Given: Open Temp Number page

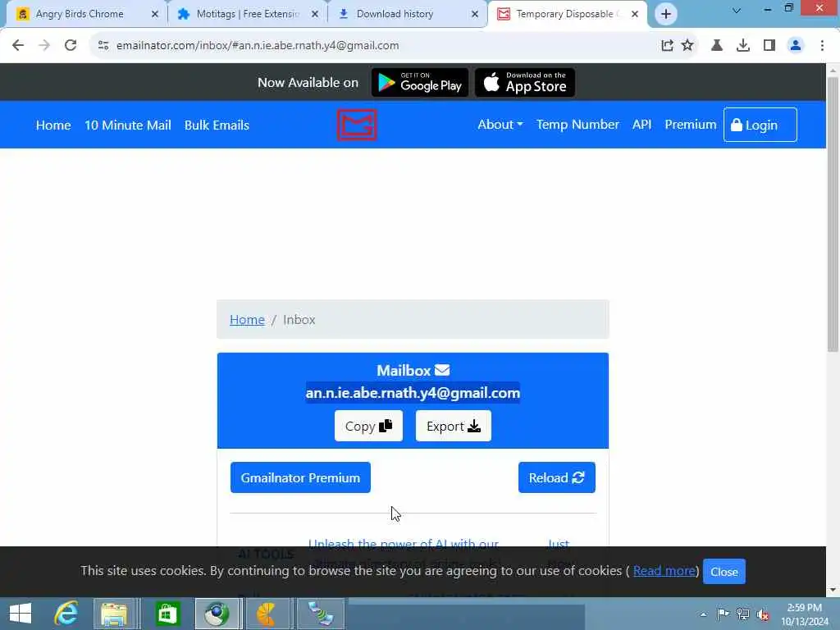Looking at the screenshot, I should coord(577,125).
